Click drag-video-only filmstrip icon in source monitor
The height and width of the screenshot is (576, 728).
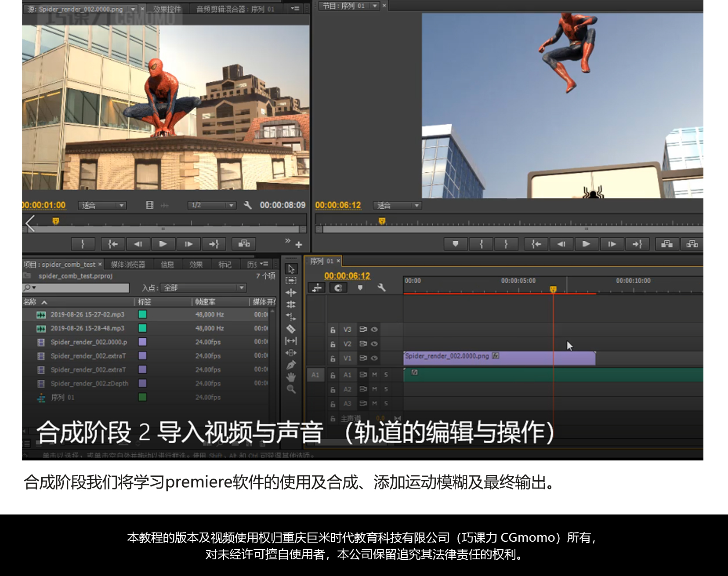point(150,205)
